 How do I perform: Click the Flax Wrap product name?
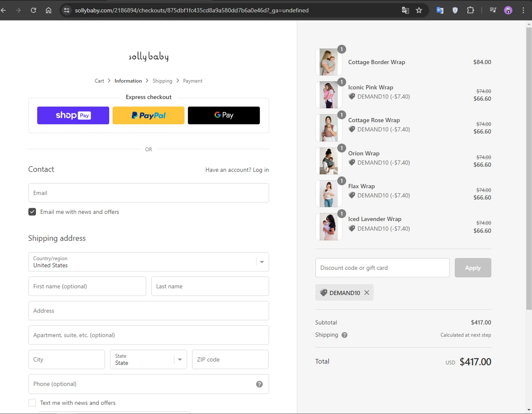point(361,186)
